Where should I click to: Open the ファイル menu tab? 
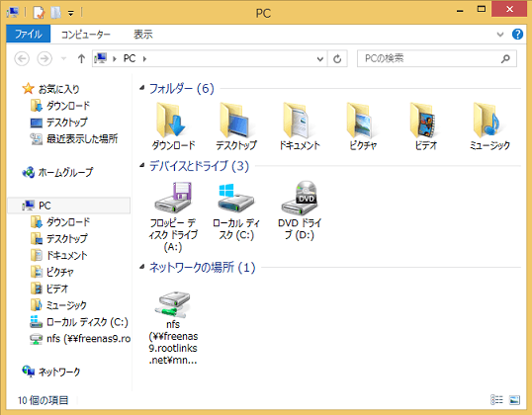click(x=28, y=34)
